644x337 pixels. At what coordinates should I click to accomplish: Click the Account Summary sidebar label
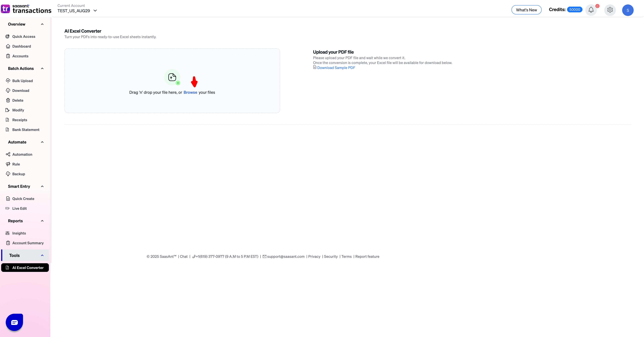(28, 243)
